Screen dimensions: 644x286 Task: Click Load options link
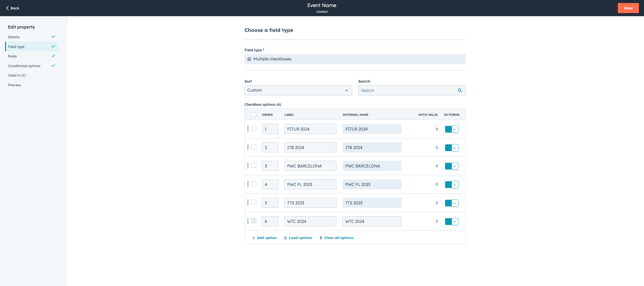click(x=298, y=238)
